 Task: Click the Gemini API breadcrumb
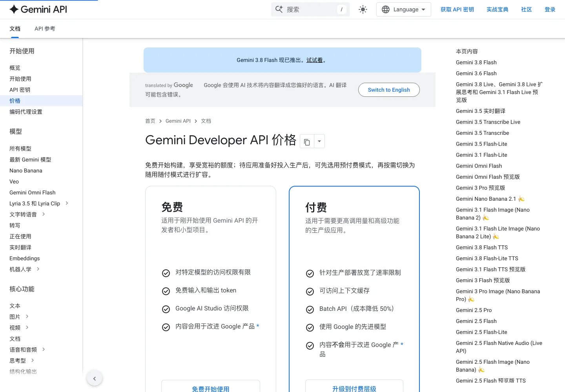pos(178,121)
